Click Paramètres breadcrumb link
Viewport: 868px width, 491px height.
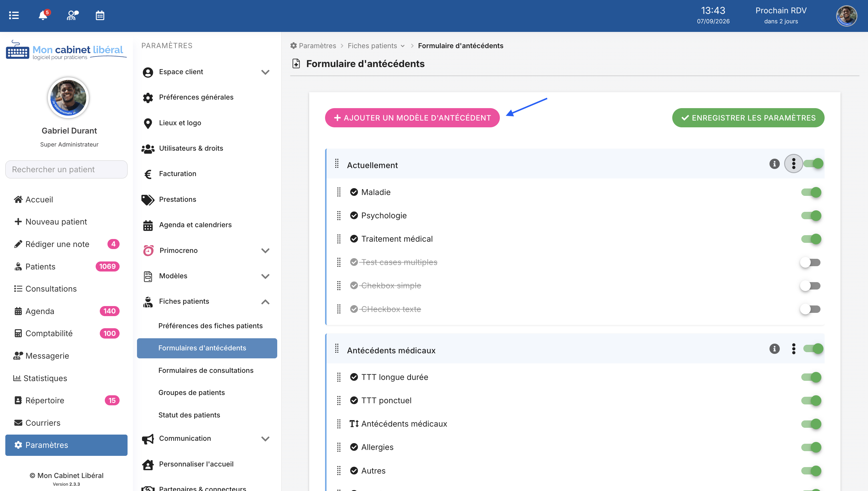(x=313, y=46)
